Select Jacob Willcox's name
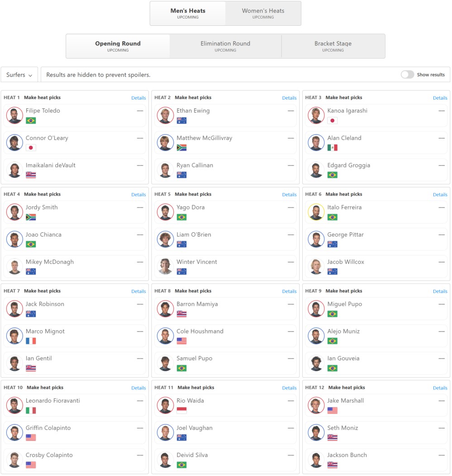Image resolution: width=452 pixels, height=476 pixels. click(346, 262)
